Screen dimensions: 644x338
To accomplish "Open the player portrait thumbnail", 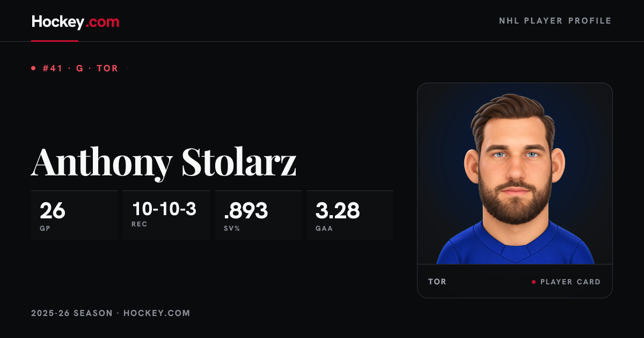I will point(515,174).
